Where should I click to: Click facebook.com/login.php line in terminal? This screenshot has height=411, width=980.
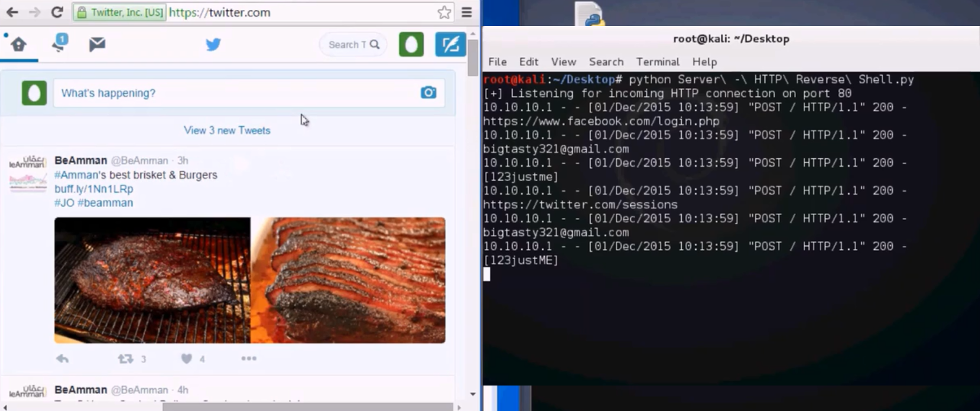click(601, 121)
